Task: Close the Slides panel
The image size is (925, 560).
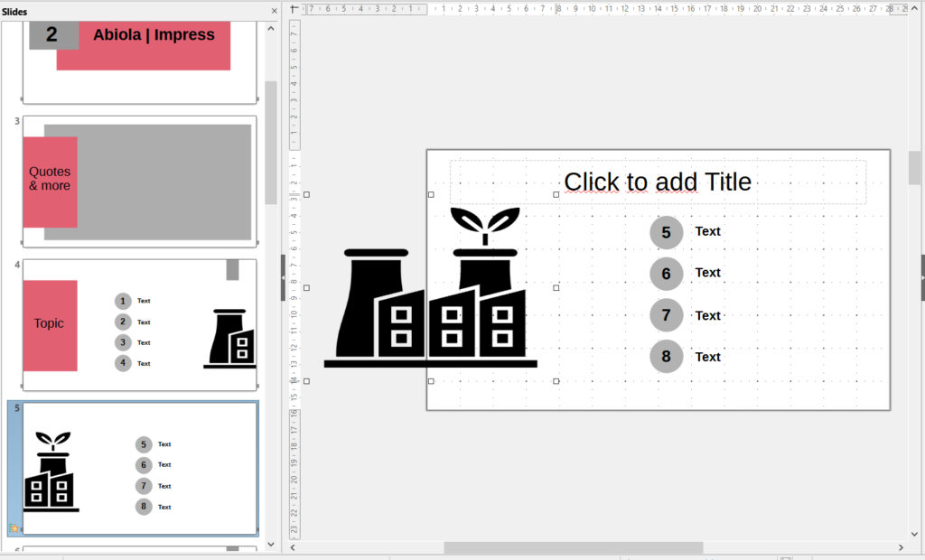Action: [x=275, y=11]
